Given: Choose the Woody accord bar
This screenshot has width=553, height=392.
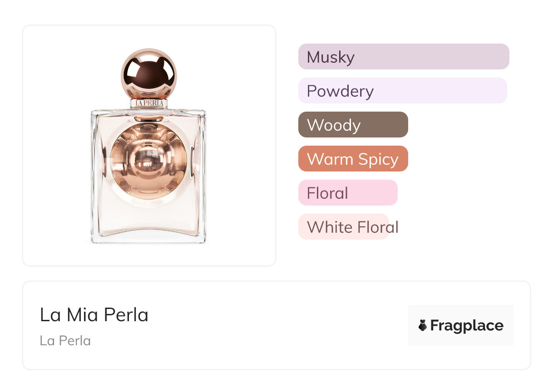Looking at the screenshot, I should (353, 125).
